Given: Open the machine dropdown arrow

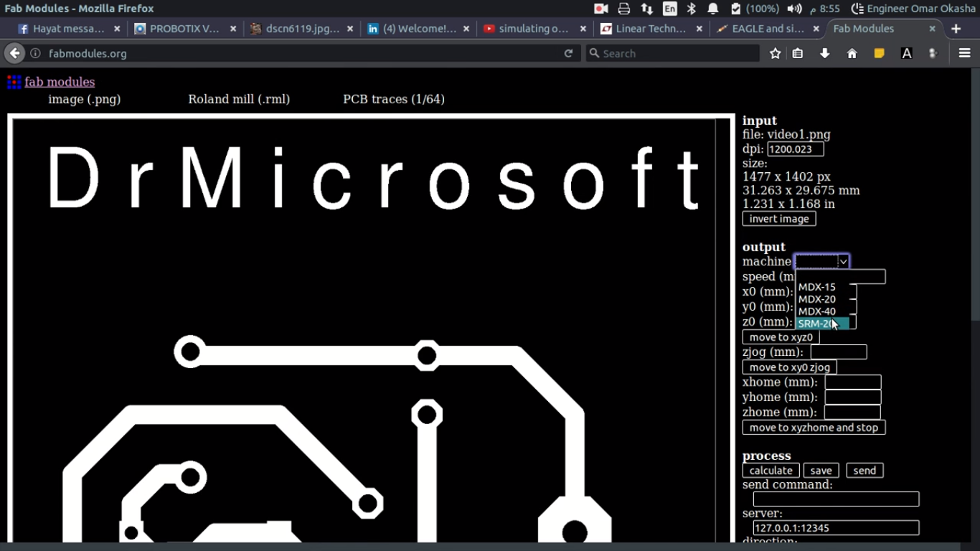Looking at the screenshot, I should pyautogui.click(x=843, y=261).
